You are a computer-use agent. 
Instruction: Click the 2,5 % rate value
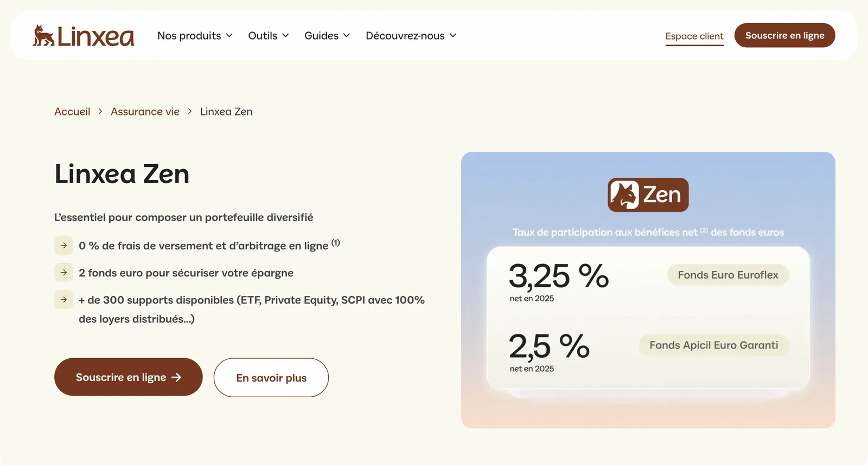[x=549, y=346]
